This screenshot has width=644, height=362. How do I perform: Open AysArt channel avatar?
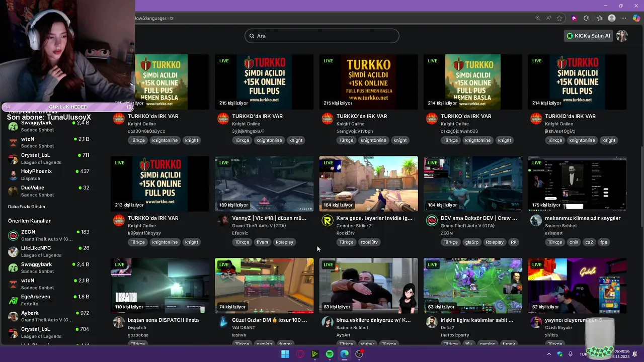click(x=328, y=322)
